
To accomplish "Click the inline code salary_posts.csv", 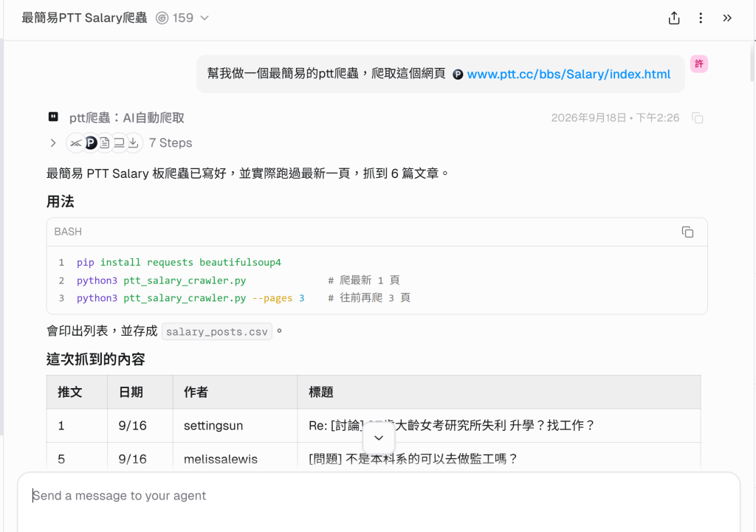I will click(x=217, y=331).
